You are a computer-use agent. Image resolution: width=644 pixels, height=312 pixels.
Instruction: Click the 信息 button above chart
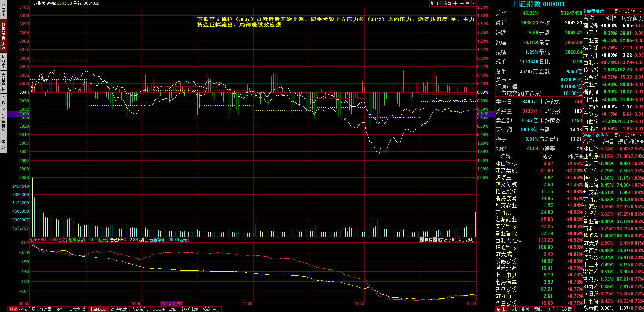(x=447, y=3)
